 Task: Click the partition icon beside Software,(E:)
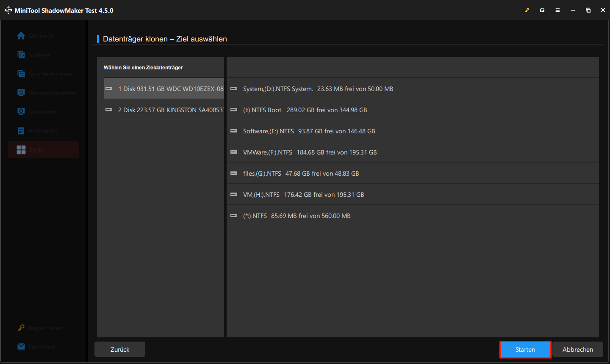234,131
